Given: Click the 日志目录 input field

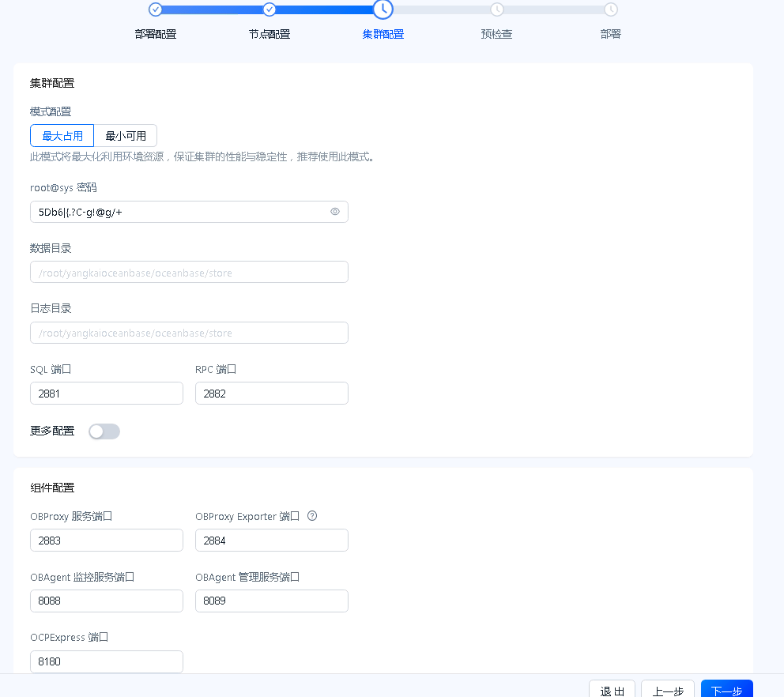Looking at the screenshot, I should click(x=189, y=333).
